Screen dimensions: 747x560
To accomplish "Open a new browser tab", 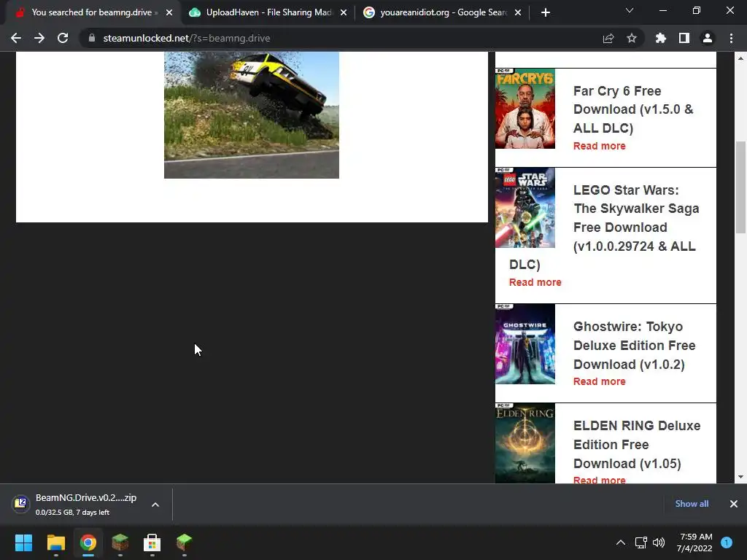I will click(546, 12).
